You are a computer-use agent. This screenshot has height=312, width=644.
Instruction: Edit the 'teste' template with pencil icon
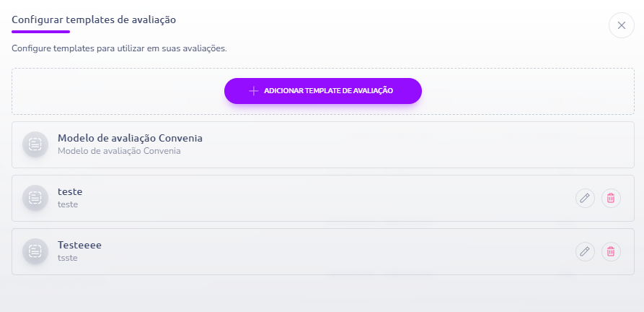585,198
